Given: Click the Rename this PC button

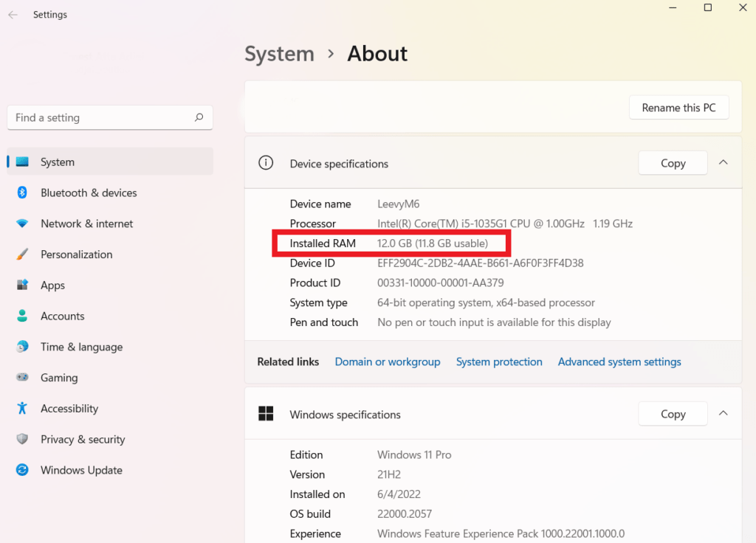Looking at the screenshot, I should click(x=678, y=107).
